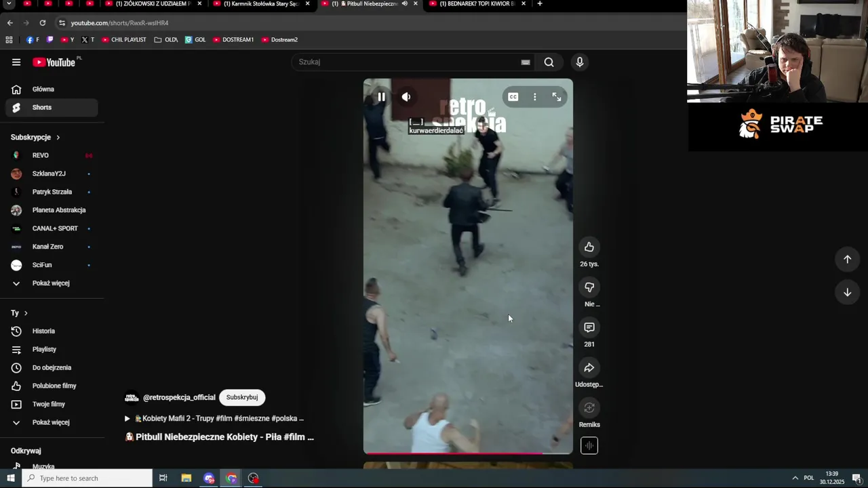868x488 pixels.
Task: Open the comments showing 281
Action: click(589, 327)
